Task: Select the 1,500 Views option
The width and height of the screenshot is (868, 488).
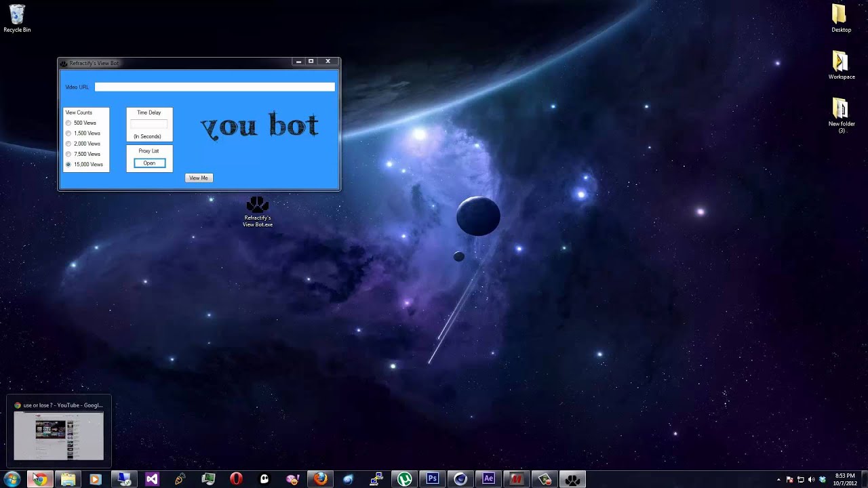Action: pyautogui.click(x=68, y=134)
